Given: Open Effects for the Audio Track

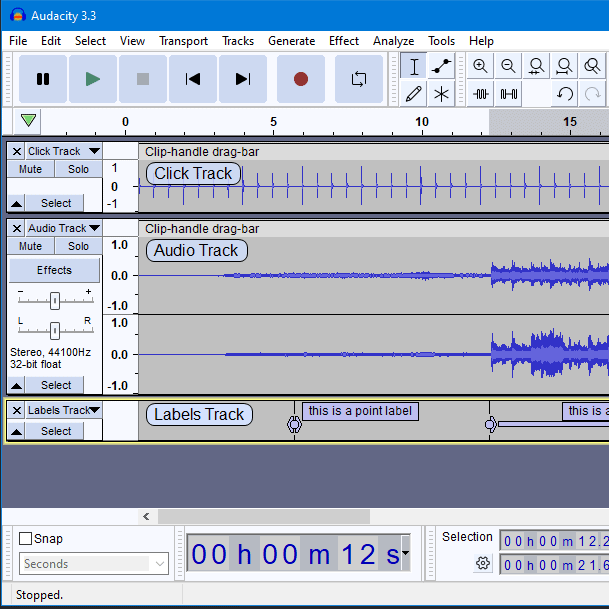Looking at the screenshot, I should 54,270.
